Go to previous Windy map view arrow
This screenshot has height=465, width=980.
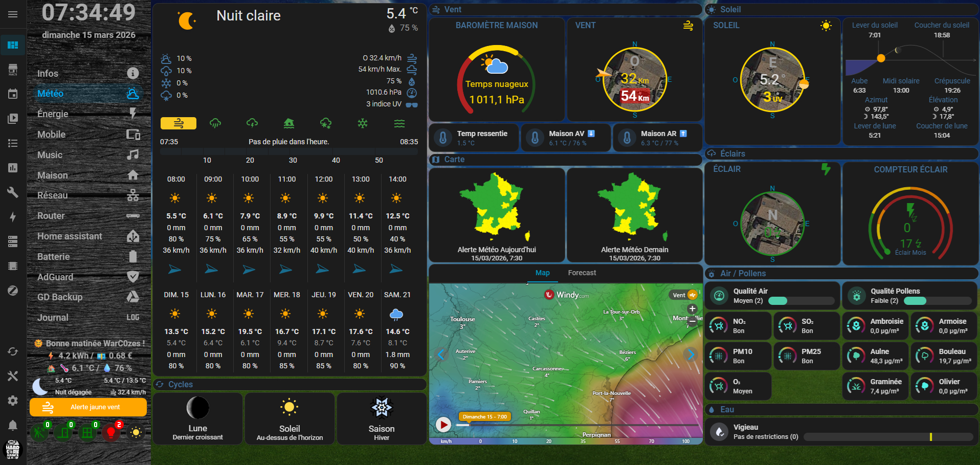[441, 354]
